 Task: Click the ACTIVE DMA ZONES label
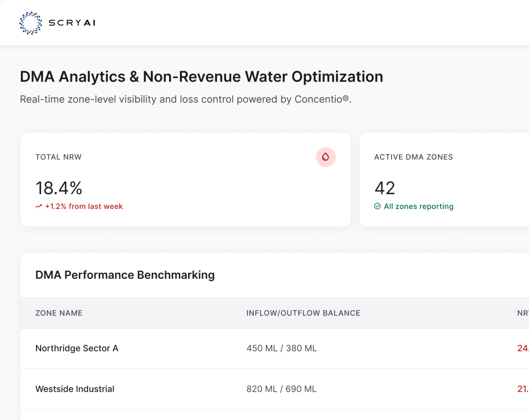(x=414, y=157)
